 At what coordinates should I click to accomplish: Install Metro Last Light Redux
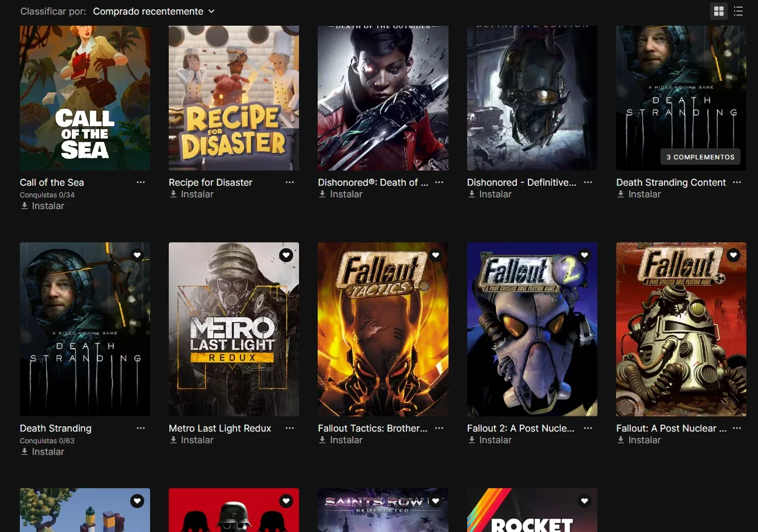(x=192, y=440)
